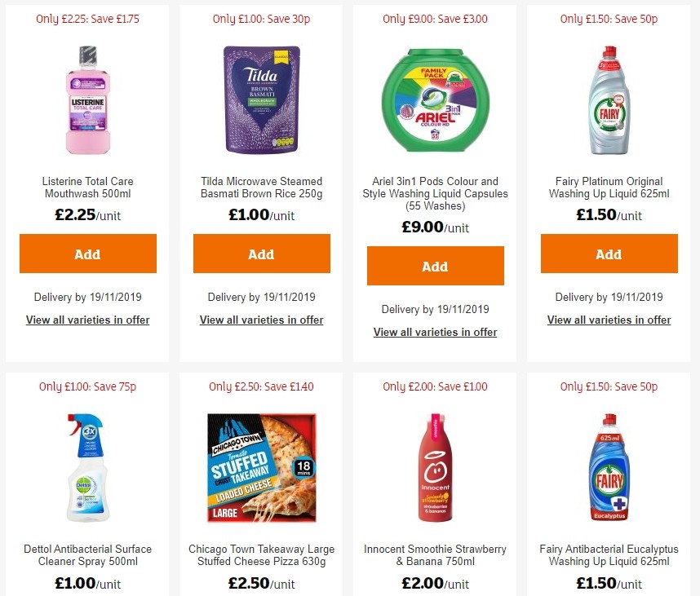The width and height of the screenshot is (700, 596).
Task: Add Ariel 3in1 Pods to basket
Action: 435,266
